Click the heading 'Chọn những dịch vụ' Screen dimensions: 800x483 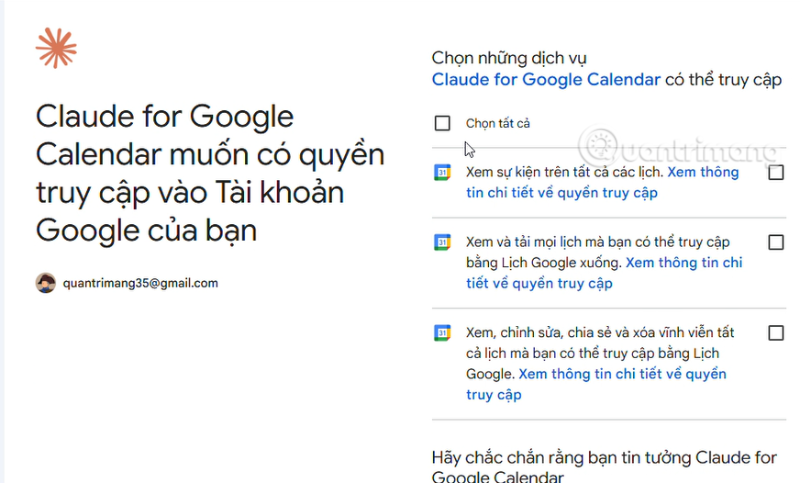509,58
